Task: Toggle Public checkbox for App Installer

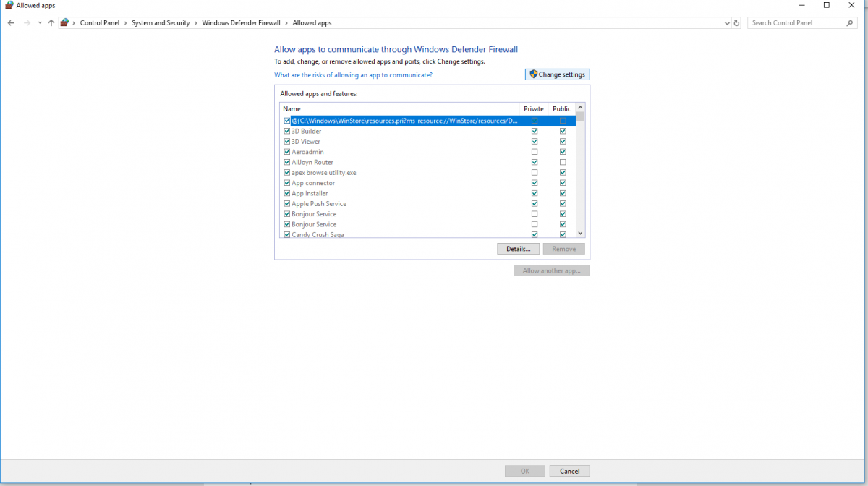Action: tap(563, 193)
